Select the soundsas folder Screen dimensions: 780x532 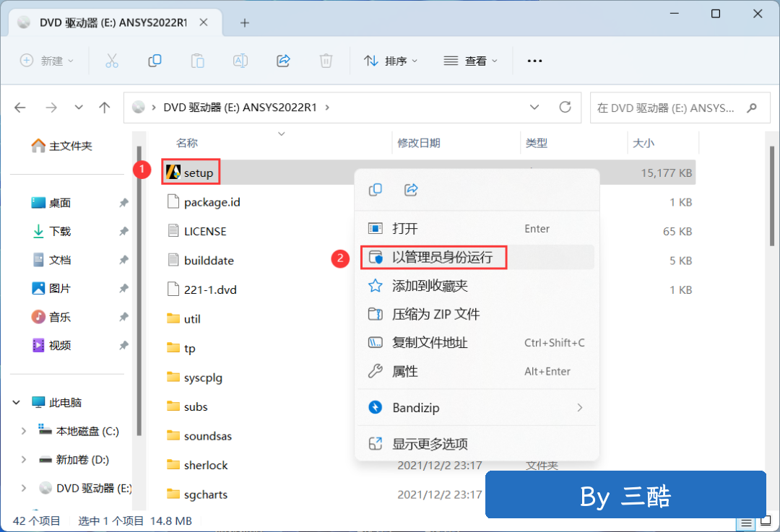[x=207, y=436]
